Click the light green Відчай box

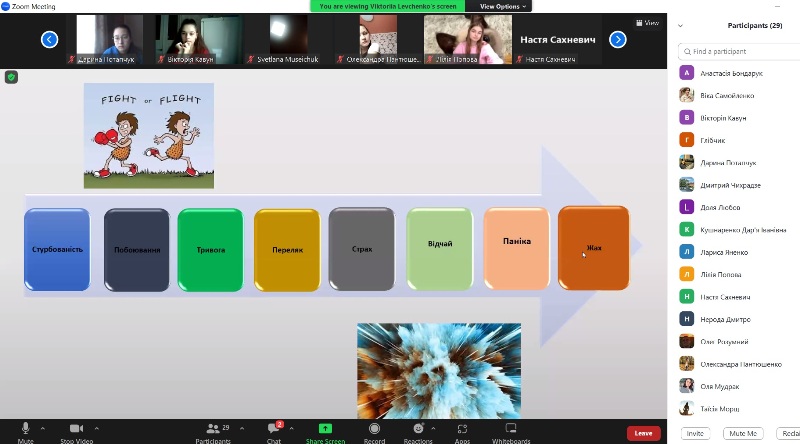pyautogui.click(x=440, y=249)
